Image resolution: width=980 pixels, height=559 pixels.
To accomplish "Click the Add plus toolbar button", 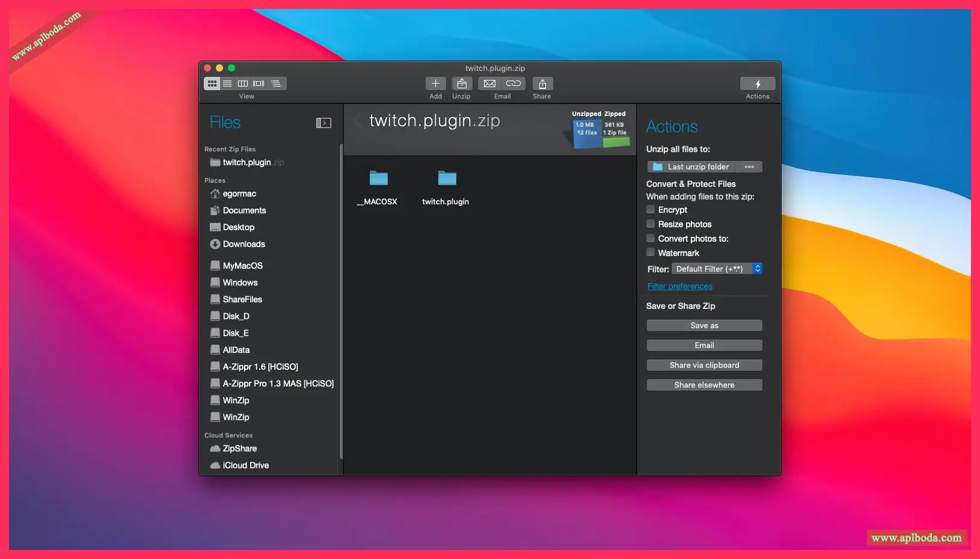I will (436, 84).
